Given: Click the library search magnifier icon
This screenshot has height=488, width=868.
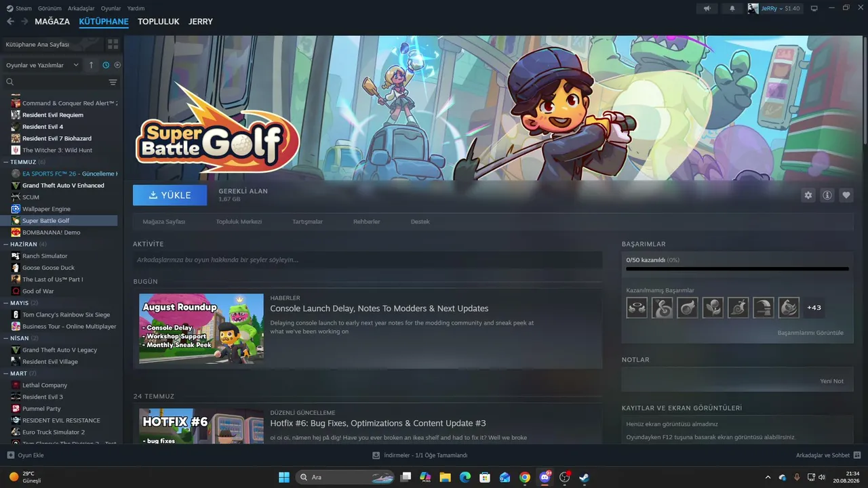Looking at the screenshot, I should (x=10, y=82).
